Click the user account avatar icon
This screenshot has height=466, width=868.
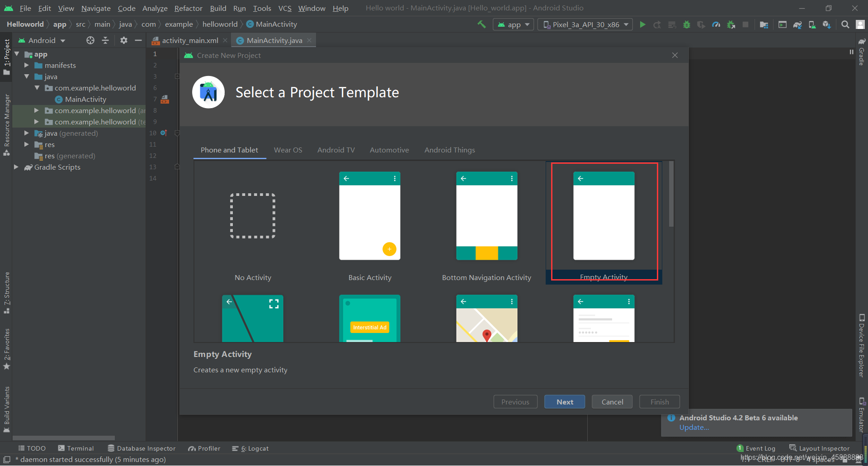[860, 24]
